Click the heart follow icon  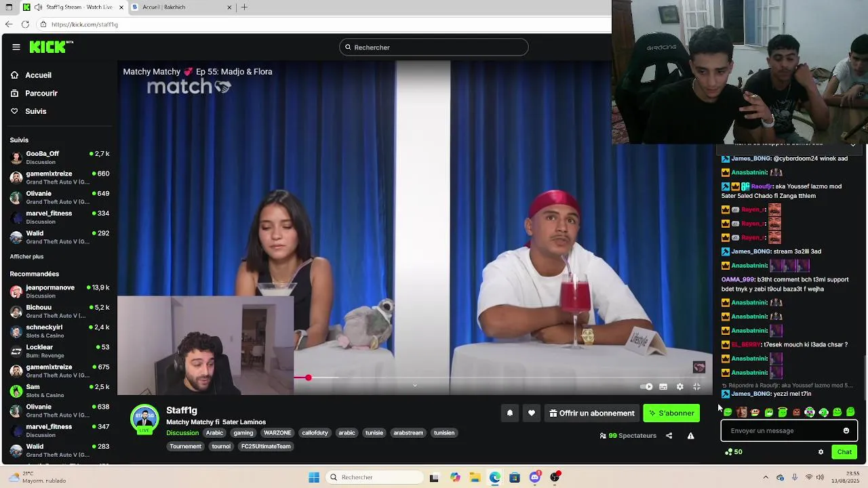click(532, 413)
